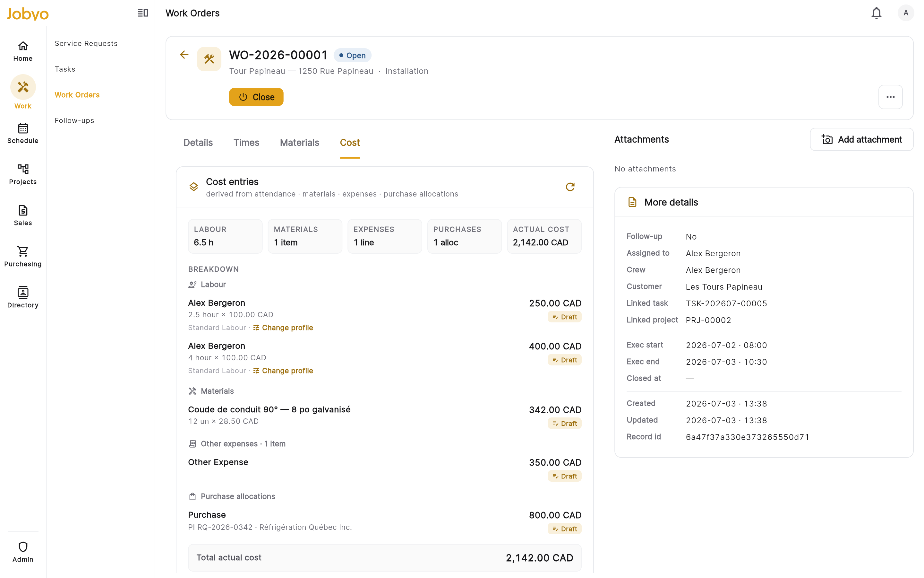Click the Materials breakdown section heading
The image size is (924, 578).
(x=211, y=391)
